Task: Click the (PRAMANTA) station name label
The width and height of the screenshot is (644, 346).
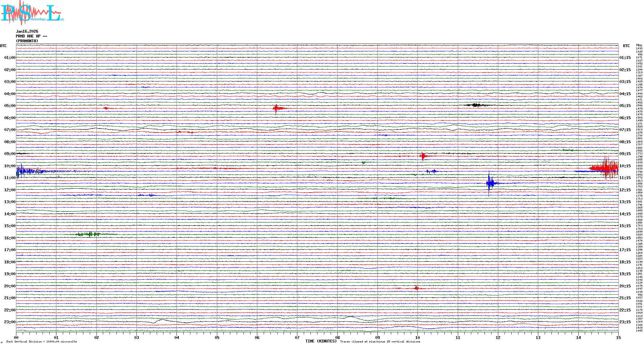Action: [27, 41]
